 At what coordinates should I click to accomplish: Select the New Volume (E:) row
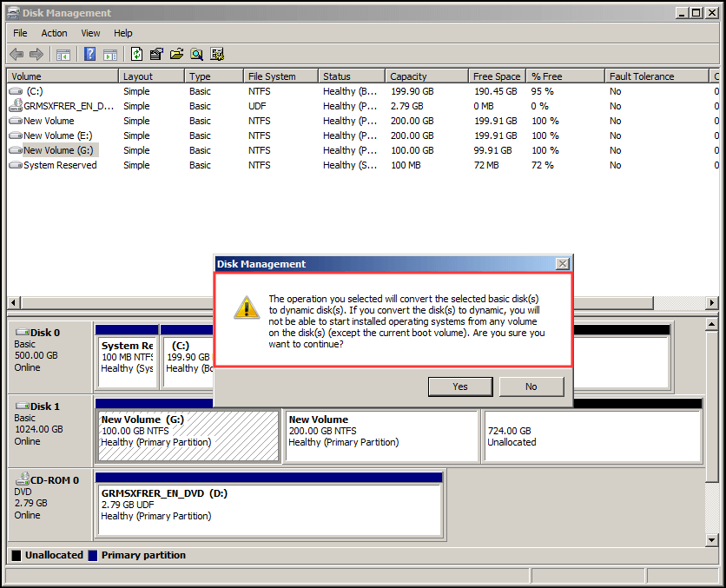tap(362, 135)
